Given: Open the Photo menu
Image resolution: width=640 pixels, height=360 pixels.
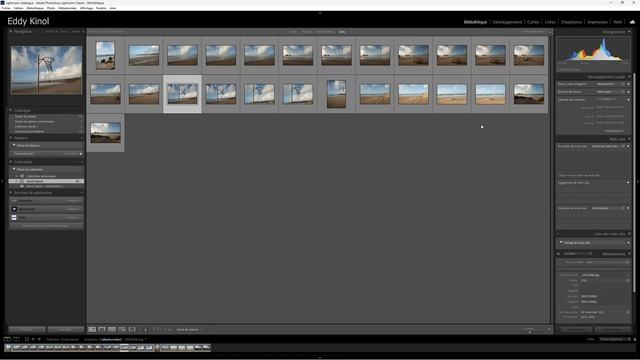Looking at the screenshot, I should [51, 8].
